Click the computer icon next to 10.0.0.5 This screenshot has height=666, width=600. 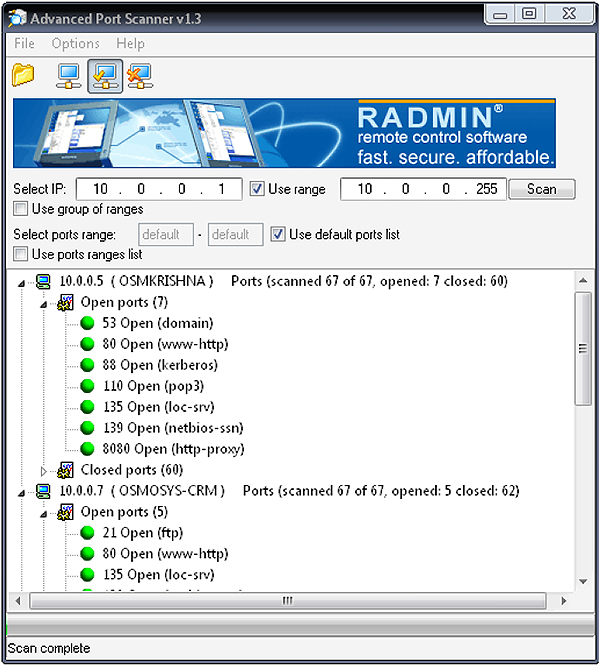[43, 281]
